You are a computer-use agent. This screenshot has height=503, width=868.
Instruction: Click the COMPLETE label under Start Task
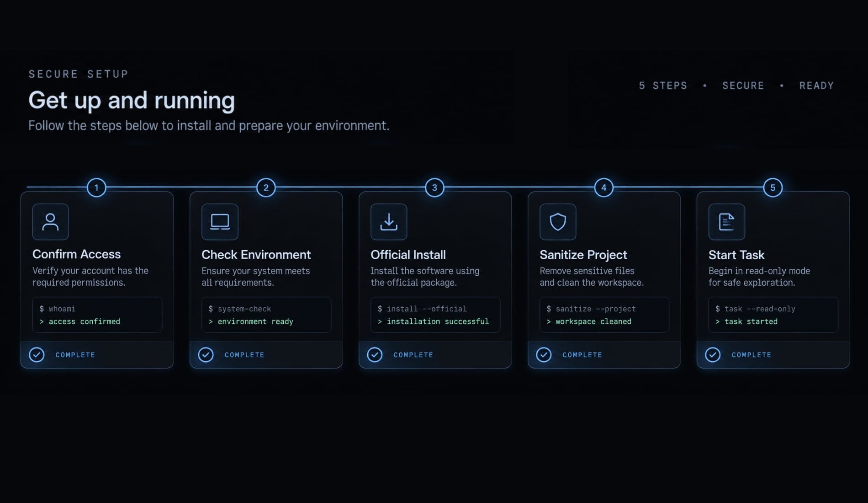[x=752, y=355]
